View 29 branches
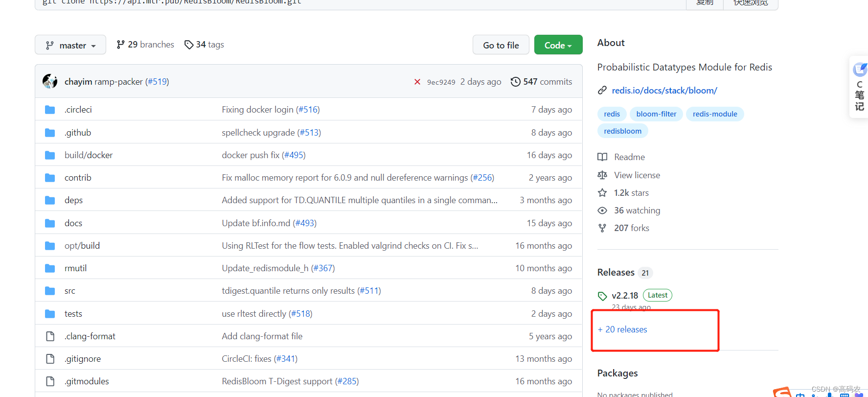The height and width of the screenshot is (397, 868). tap(145, 45)
